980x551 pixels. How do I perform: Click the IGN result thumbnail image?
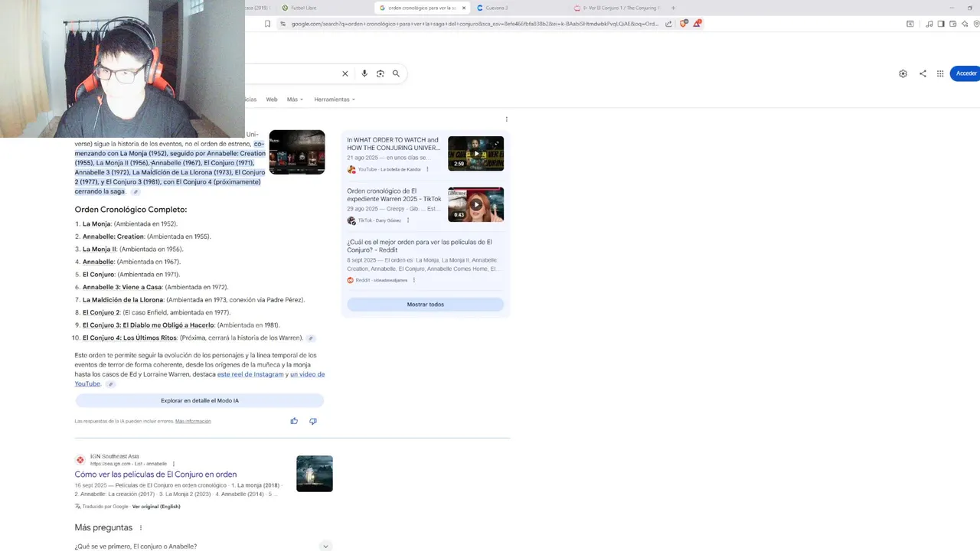315,474
